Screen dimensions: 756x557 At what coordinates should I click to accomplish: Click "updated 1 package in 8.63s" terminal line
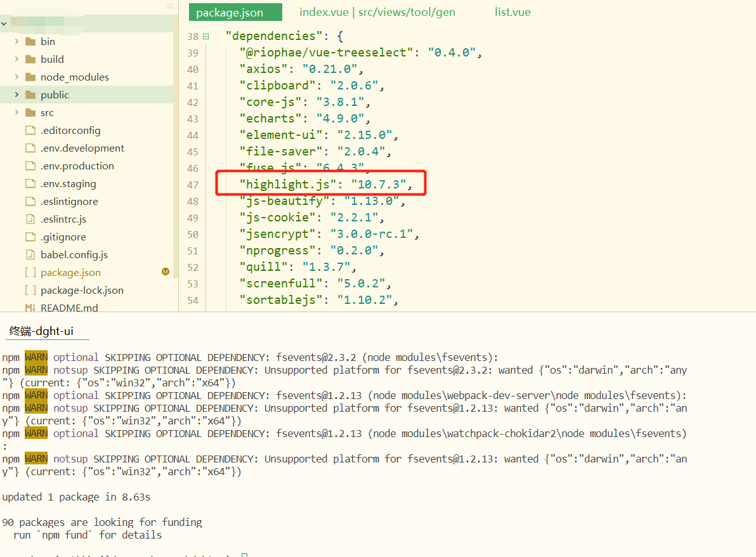76,497
